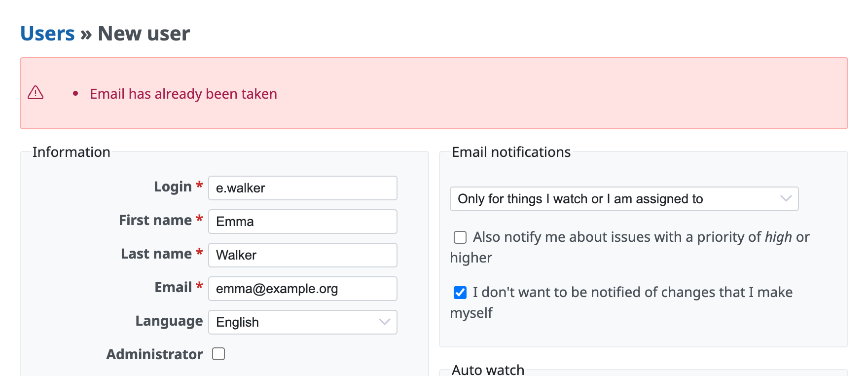868x376 pixels.
Task: Click the 'Email has already been taken' message
Action: (183, 94)
